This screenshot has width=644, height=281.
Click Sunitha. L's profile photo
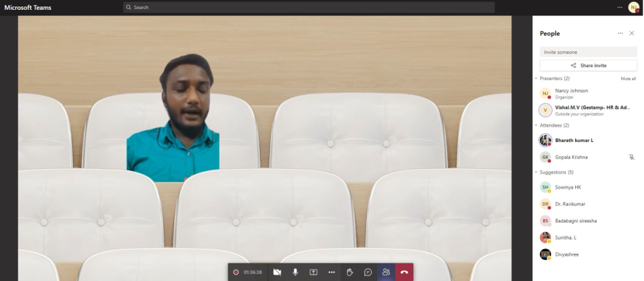(x=545, y=237)
